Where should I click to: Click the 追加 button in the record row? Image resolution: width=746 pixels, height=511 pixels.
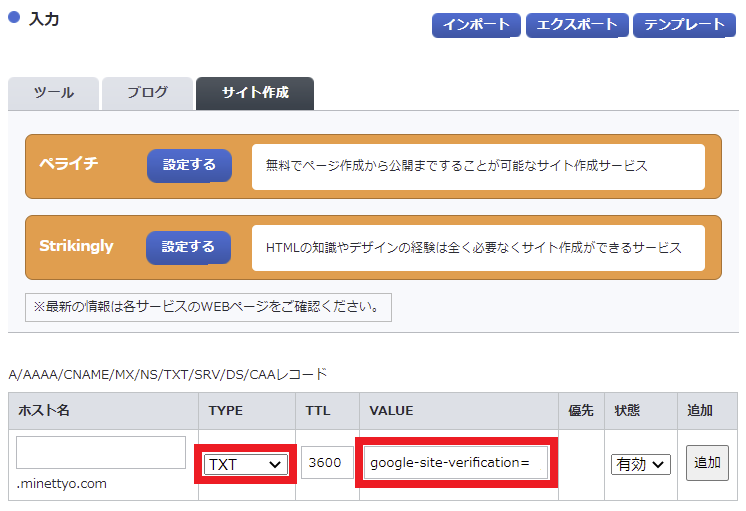point(707,462)
